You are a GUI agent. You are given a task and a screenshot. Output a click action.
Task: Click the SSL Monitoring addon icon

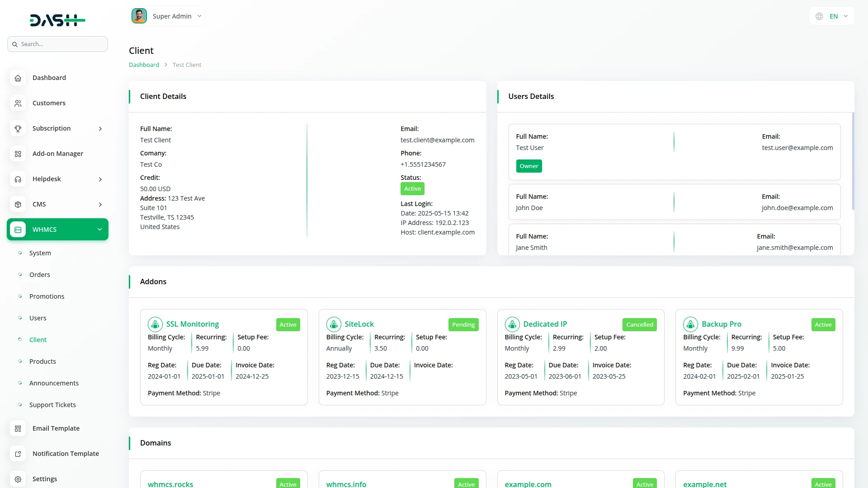click(x=155, y=324)
